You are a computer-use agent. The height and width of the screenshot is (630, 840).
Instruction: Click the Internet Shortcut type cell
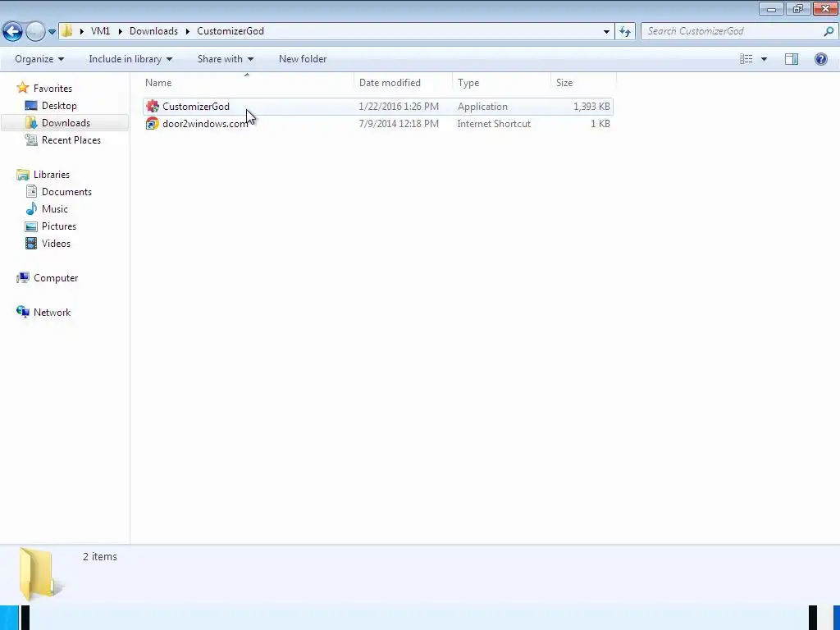(x=494, y=124)
